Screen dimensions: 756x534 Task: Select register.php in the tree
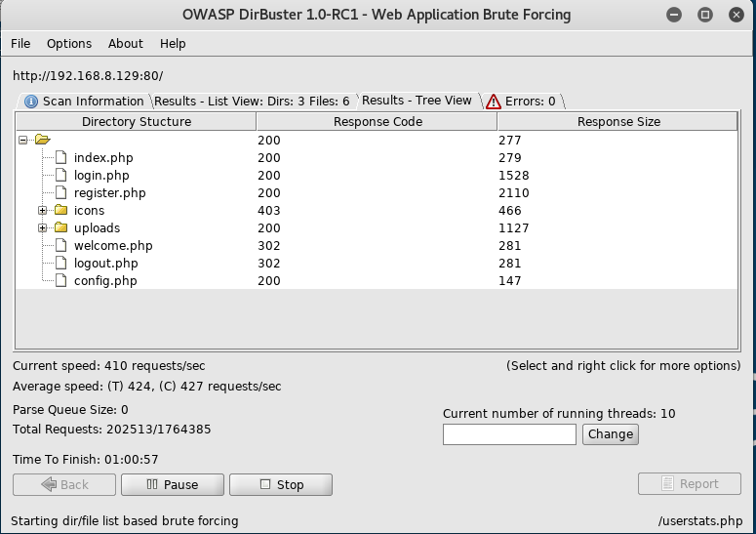coord(109,193)
